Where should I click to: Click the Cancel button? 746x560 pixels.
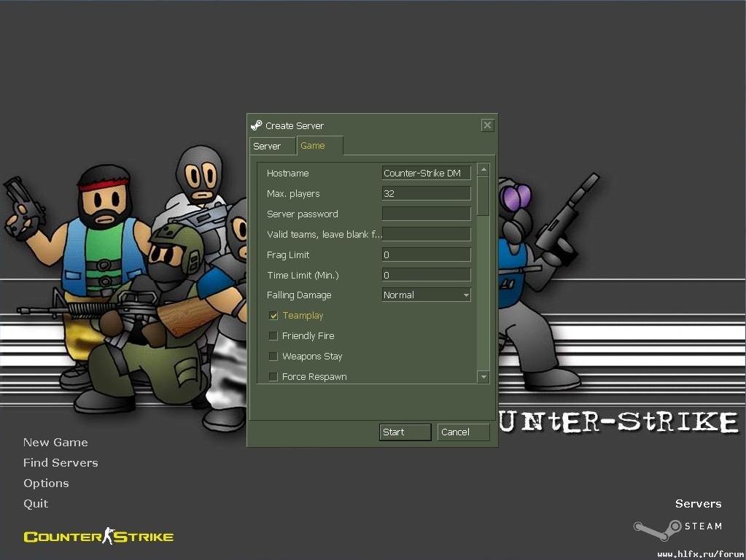(463, 432)
